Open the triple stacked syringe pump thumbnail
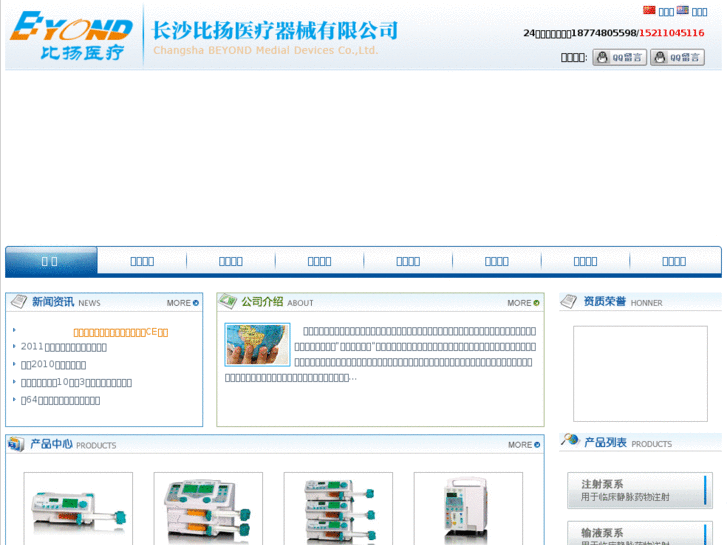The height and width of the screenshot is (545, 727). click(x=338, y=508)
